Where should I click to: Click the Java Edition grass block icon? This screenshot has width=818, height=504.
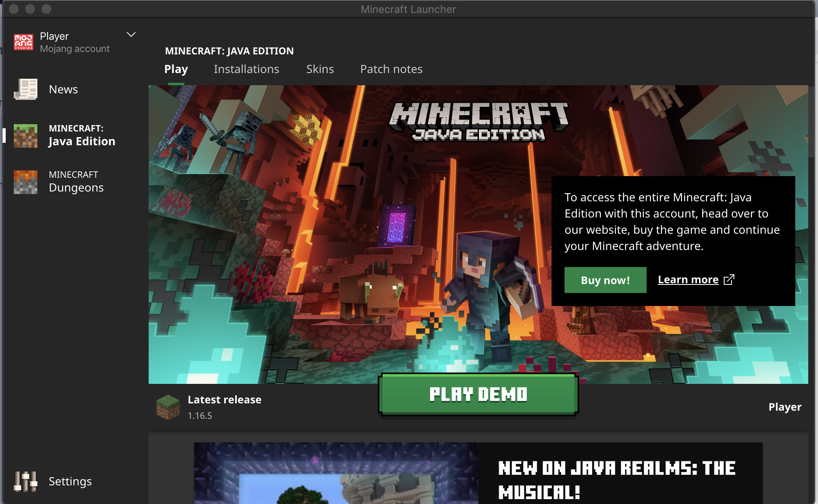pyautogui.click(x=26, y=136)
